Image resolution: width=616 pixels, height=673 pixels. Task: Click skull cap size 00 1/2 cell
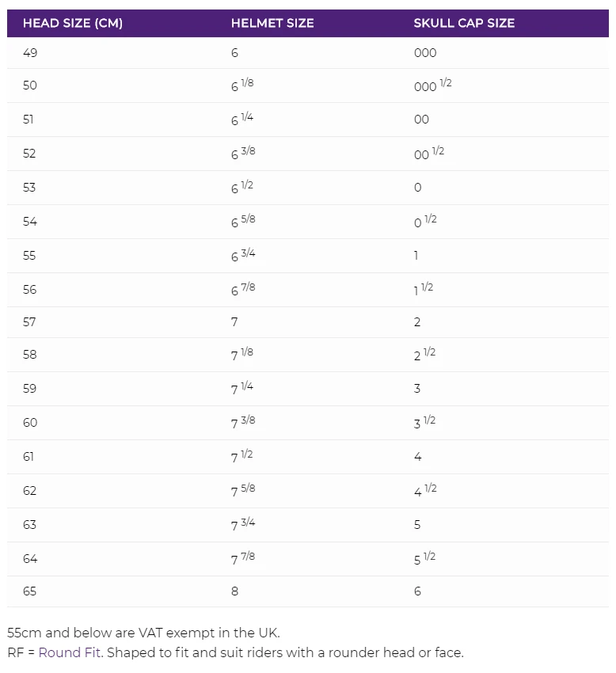point(428,154)
